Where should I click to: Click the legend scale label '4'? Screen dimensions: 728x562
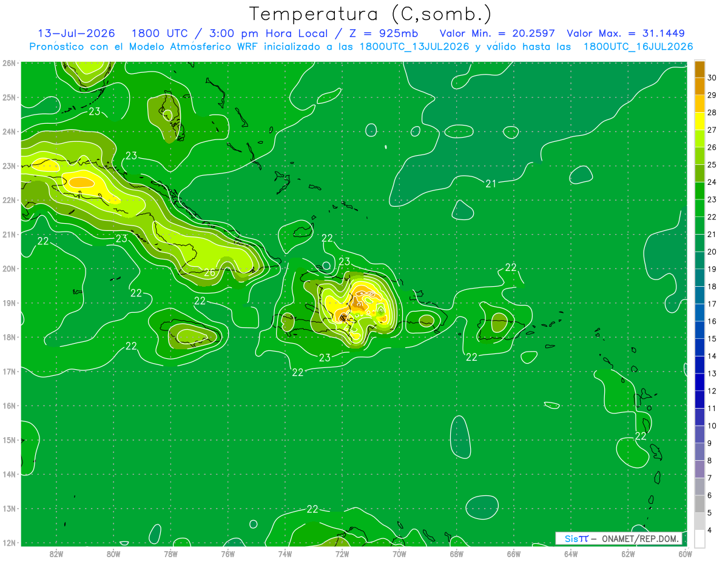pos(710,530)
